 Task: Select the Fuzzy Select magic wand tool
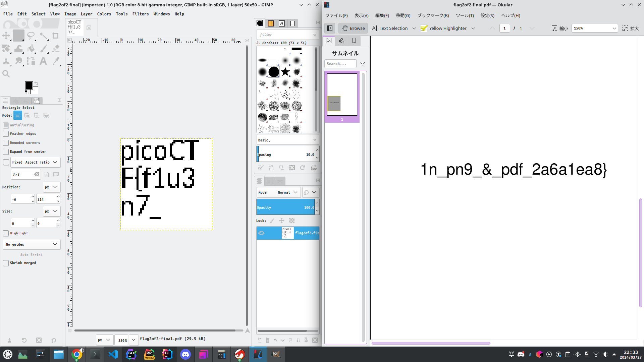click(x=44, y=36)
